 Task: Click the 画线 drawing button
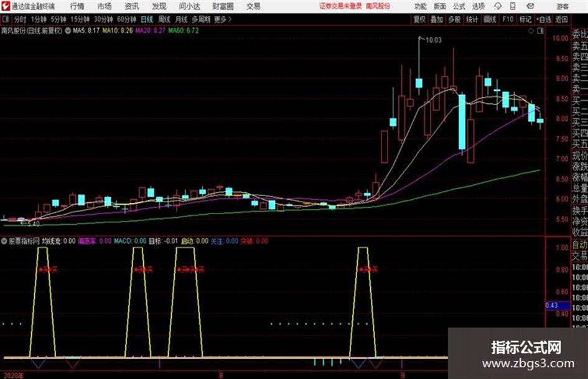(490, 19)
